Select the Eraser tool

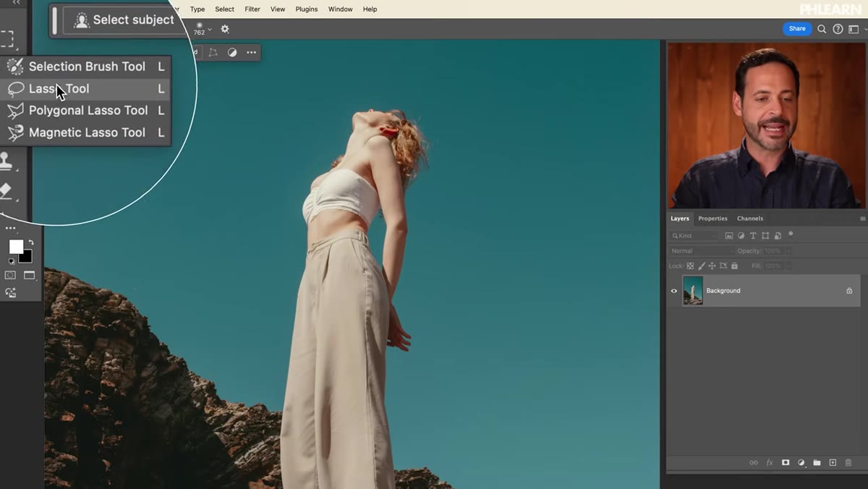tap(7, 191)
